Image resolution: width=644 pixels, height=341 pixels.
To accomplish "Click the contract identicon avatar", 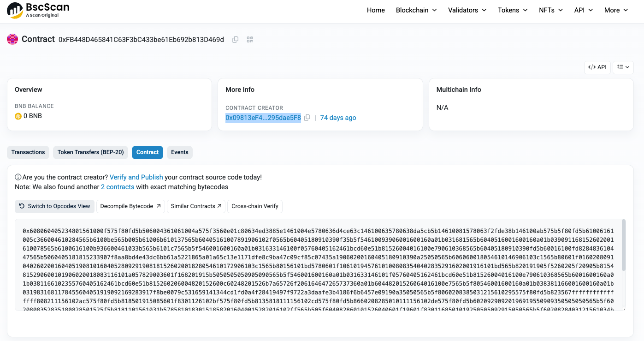I will tap(12, 39).
